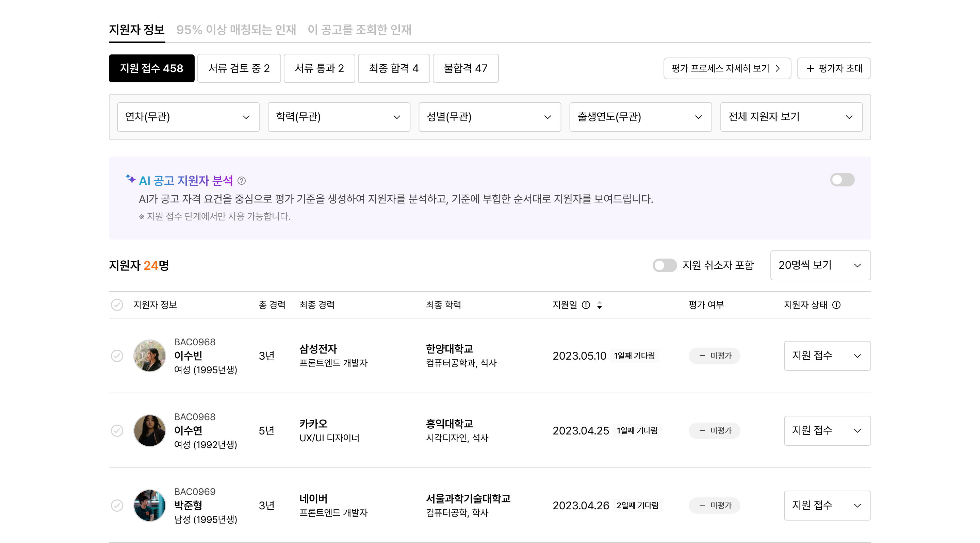Open 출생연도(무관) filter dropdown
Screen dimensions: 980x543
pos(640,117)
